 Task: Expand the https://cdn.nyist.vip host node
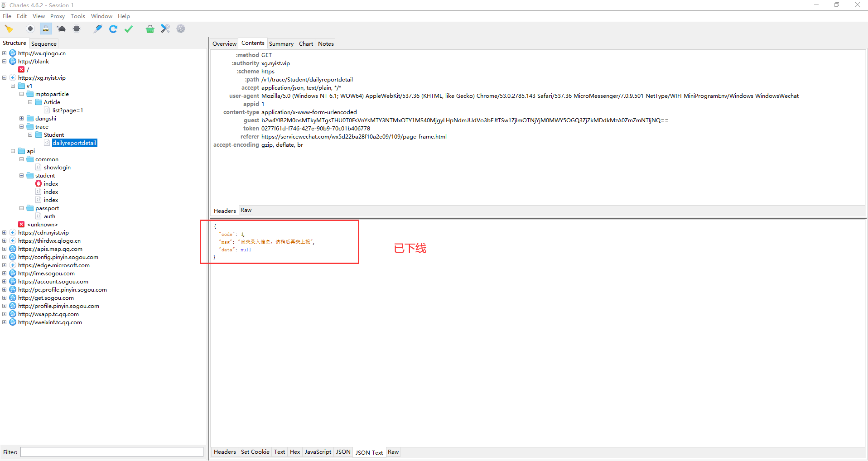pos(5,233)
